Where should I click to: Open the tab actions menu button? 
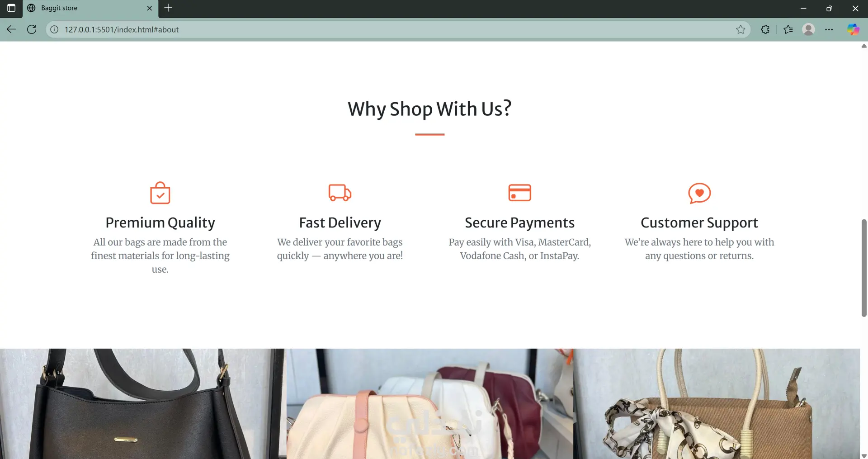[11, 8]
